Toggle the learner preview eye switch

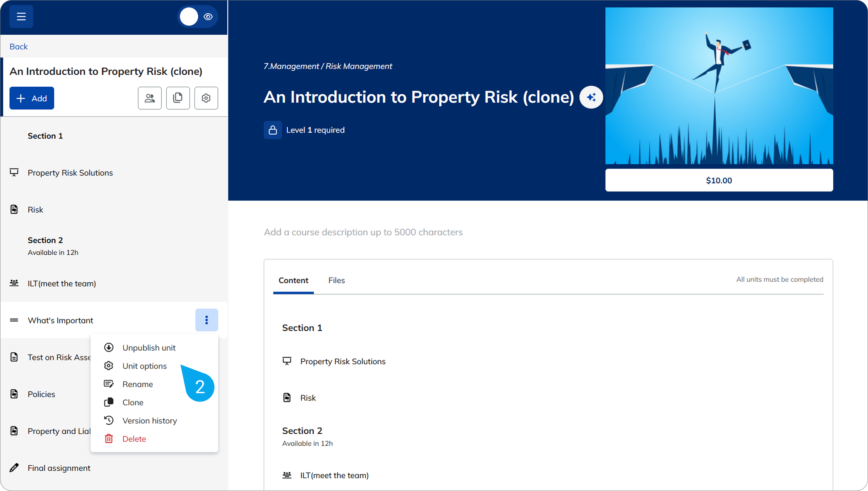198,17
